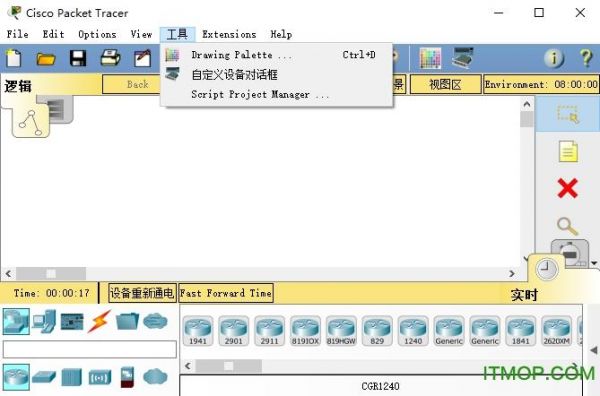Click the 视图区 viewport button

(x=445, y=84)
